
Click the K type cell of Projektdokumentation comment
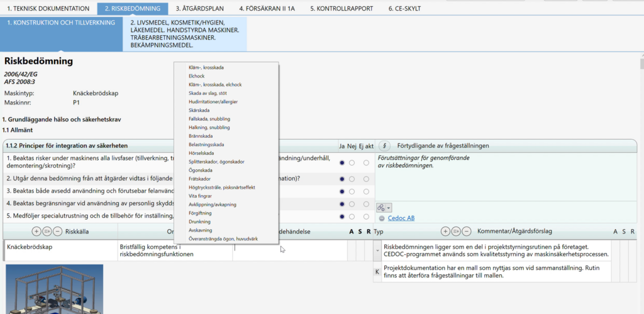377,272
